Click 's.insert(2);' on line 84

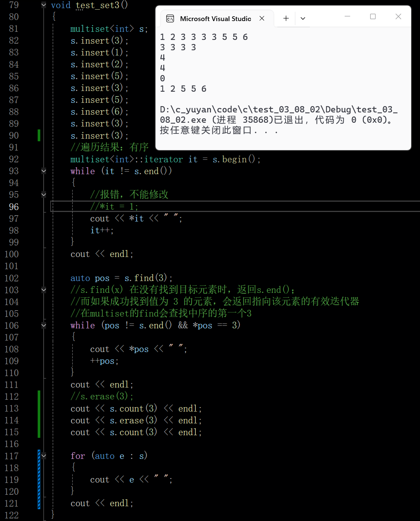[99, 64]
